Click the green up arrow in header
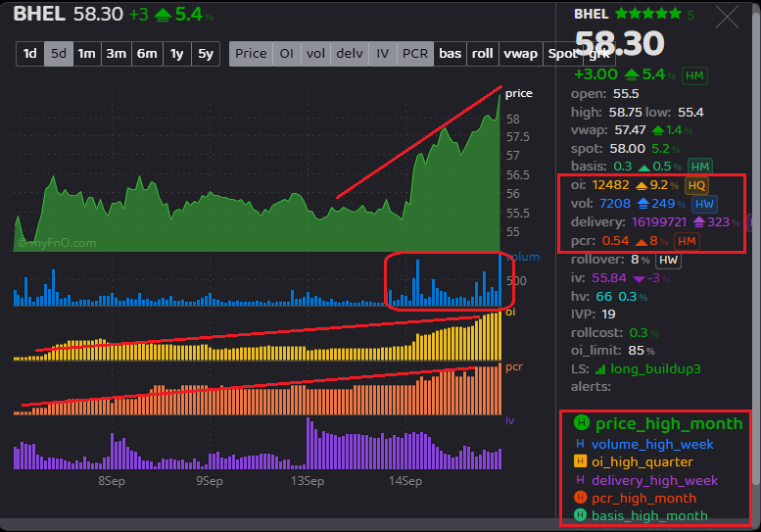 tap(163, 15)
